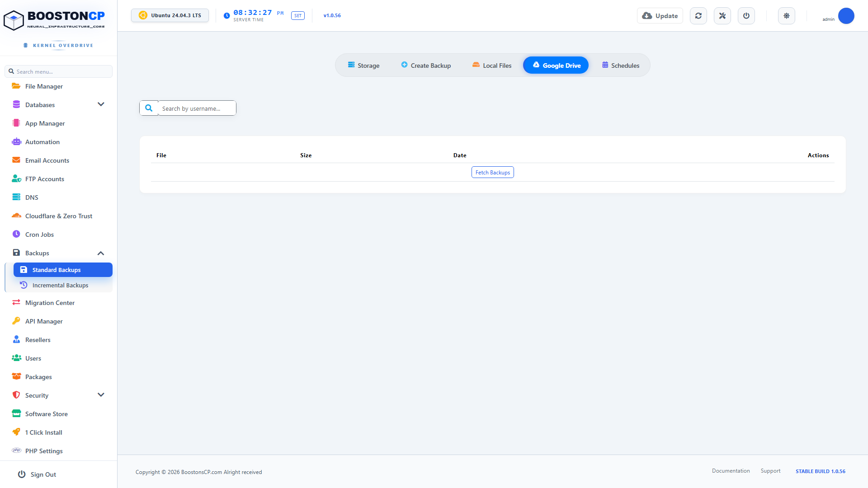Screen dimensions: 868x488
Task: Click the FTP Accounts user icon
Action: click(x=16, y=178)
